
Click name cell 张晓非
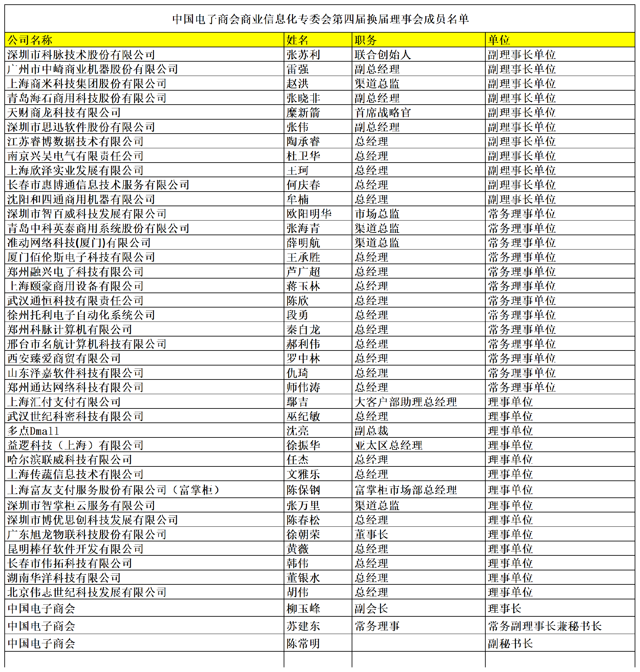(x=318, y=98)
